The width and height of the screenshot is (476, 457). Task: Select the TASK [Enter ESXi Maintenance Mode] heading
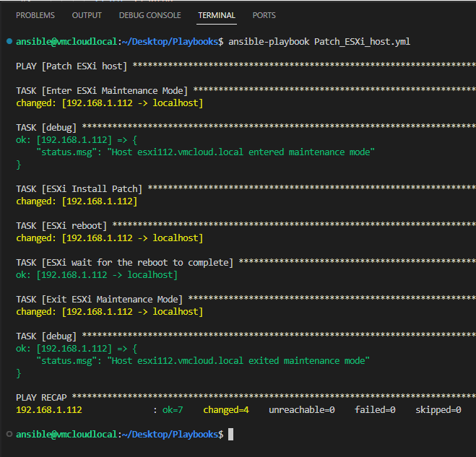coord(102,91)
